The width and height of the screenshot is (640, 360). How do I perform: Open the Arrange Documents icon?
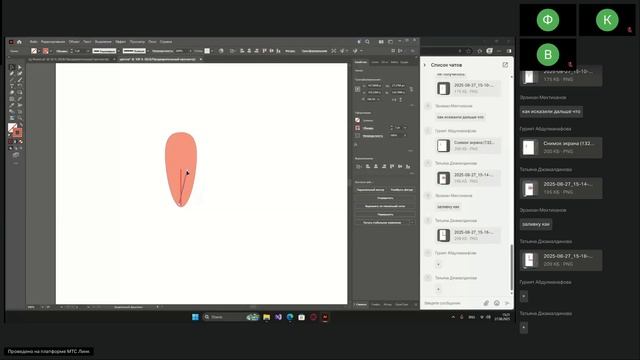(381, 42)
